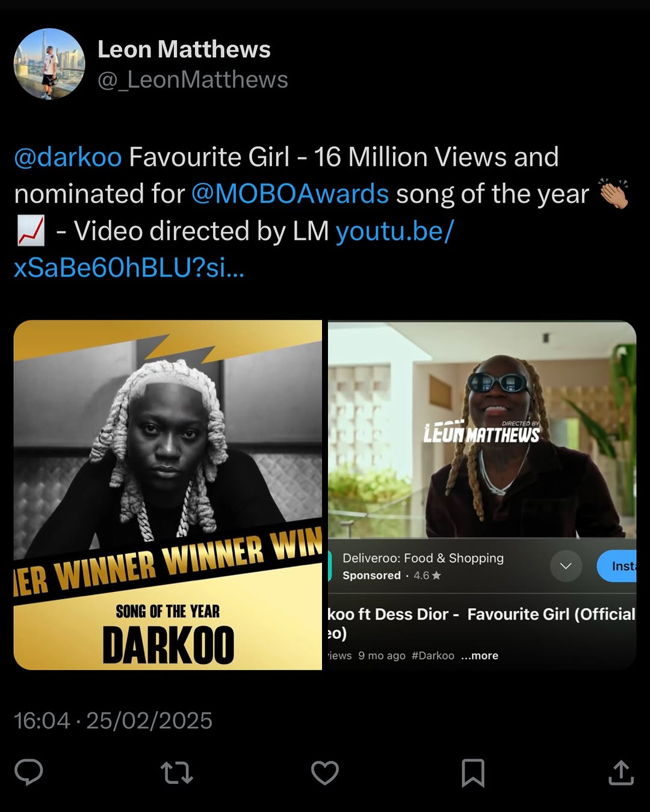Open the Favourite Girl video screenshot
The height and width of the screenshot is (812, 650).
(482, 495)
